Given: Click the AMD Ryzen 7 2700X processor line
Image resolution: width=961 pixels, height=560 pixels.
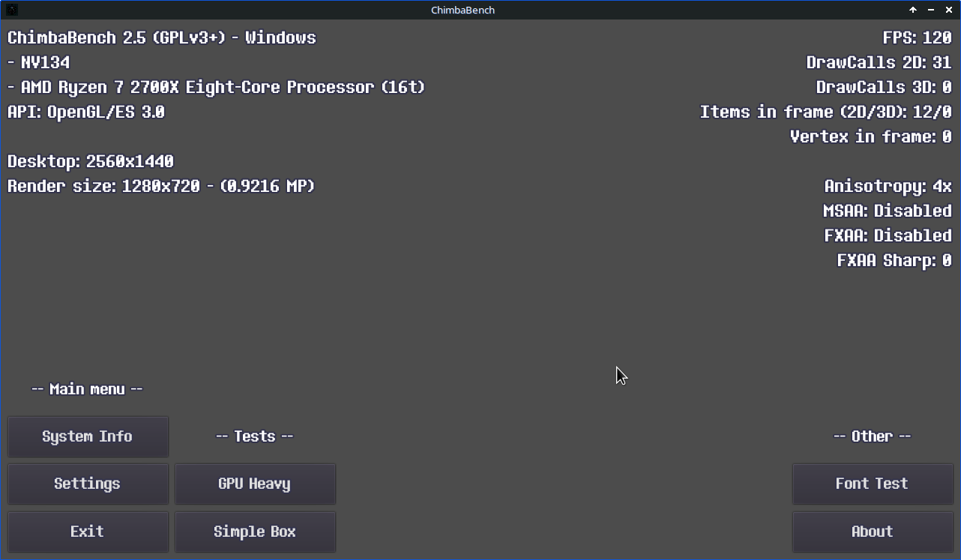Looking at the screenshot, I should [216, 87].
